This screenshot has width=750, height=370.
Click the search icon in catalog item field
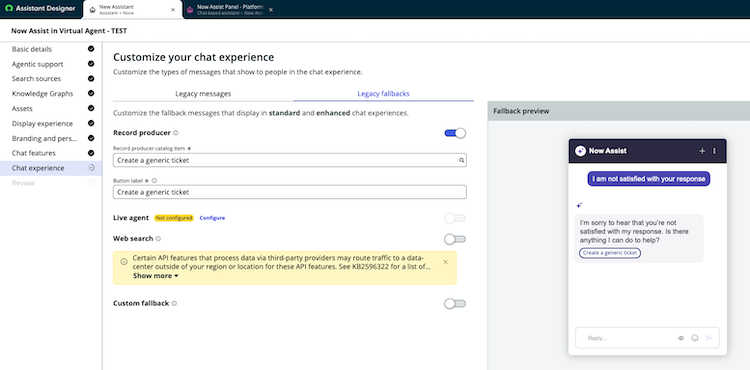pyautogui.click(x=462, y=161)
